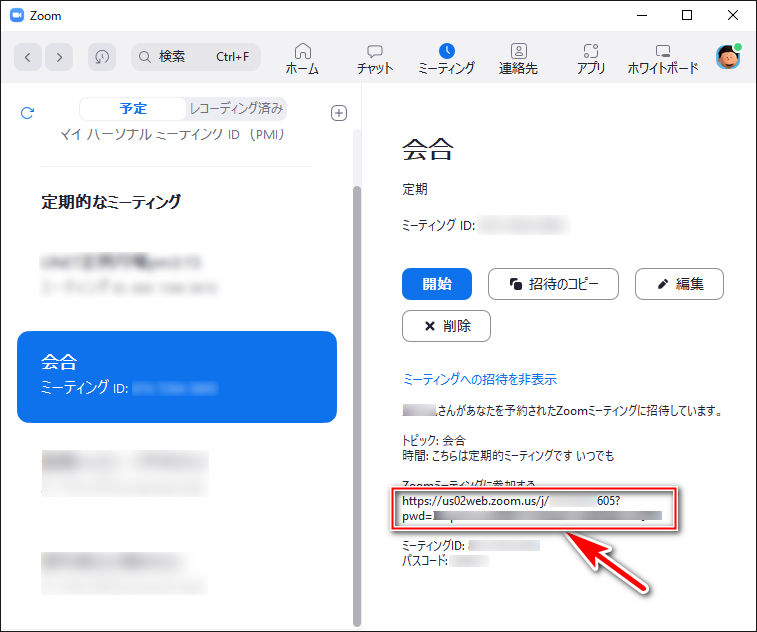Maximize the Zoom window

click(x=687, y=15)
